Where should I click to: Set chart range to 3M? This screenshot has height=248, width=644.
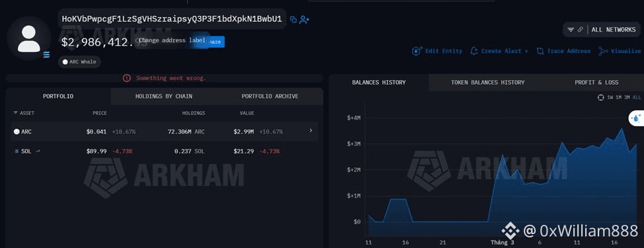click(x=627, y=97)
